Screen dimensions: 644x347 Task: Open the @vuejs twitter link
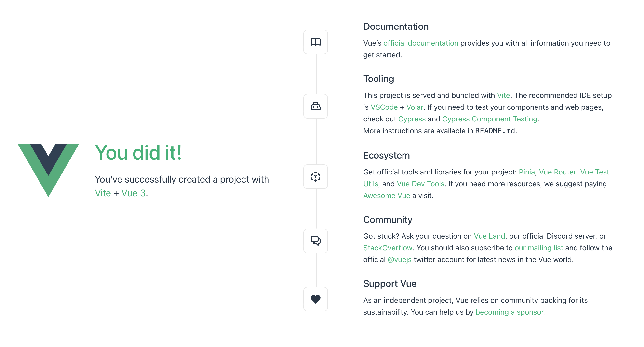[x=399, y=259]
